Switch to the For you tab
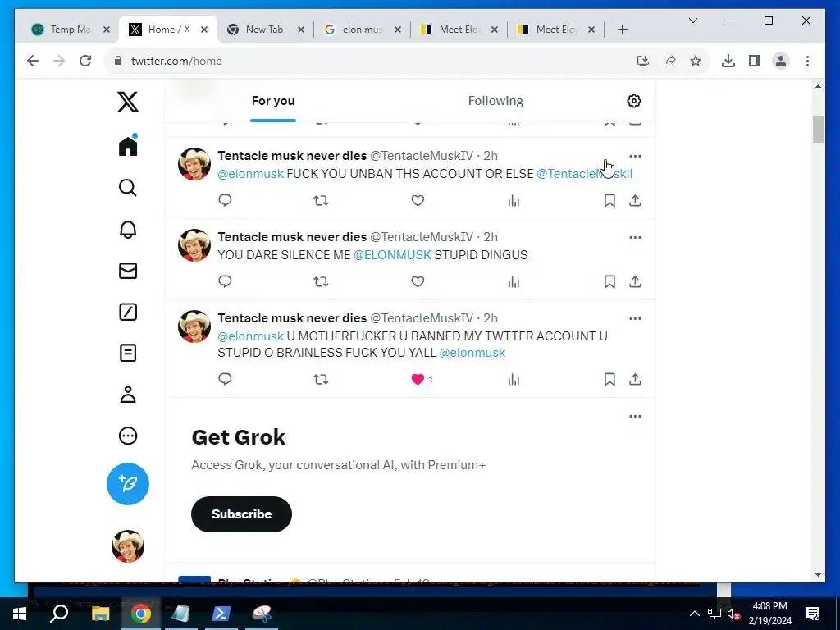840x630 pixels. click(x=273, y=101)
